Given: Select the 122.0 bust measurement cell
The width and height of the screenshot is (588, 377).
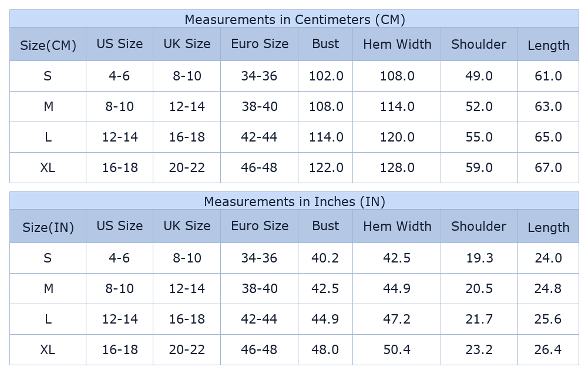Looking at the screenshot, I should point(326,167).
